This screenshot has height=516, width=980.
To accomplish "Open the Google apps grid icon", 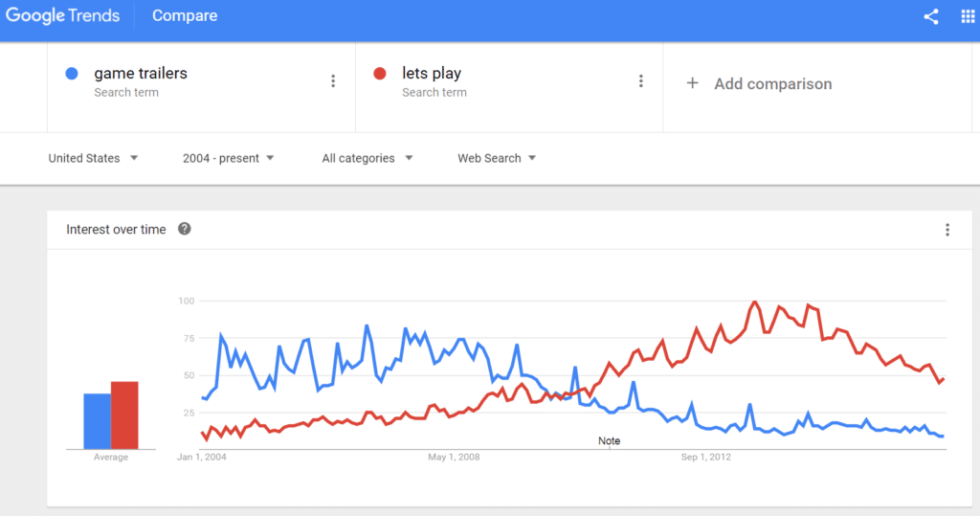I will (968, 17).
